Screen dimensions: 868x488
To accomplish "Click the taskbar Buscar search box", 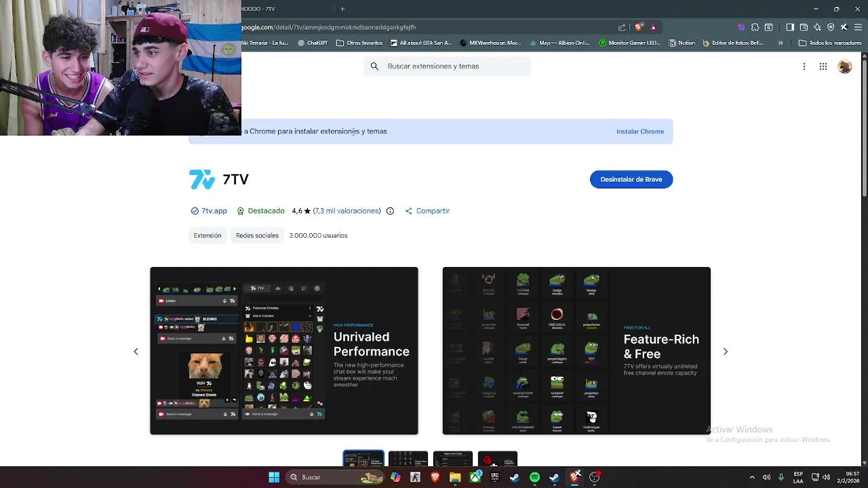I will [x=336, y=477].
